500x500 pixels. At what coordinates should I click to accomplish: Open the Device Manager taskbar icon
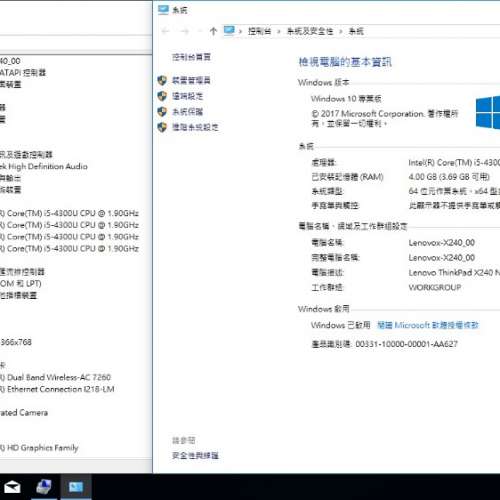tap(44, 487)
